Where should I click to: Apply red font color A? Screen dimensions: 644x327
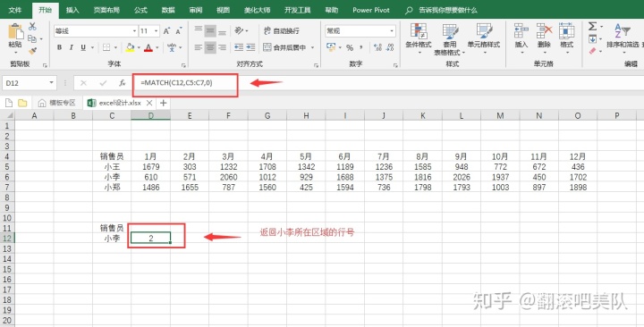click(148, 47)
